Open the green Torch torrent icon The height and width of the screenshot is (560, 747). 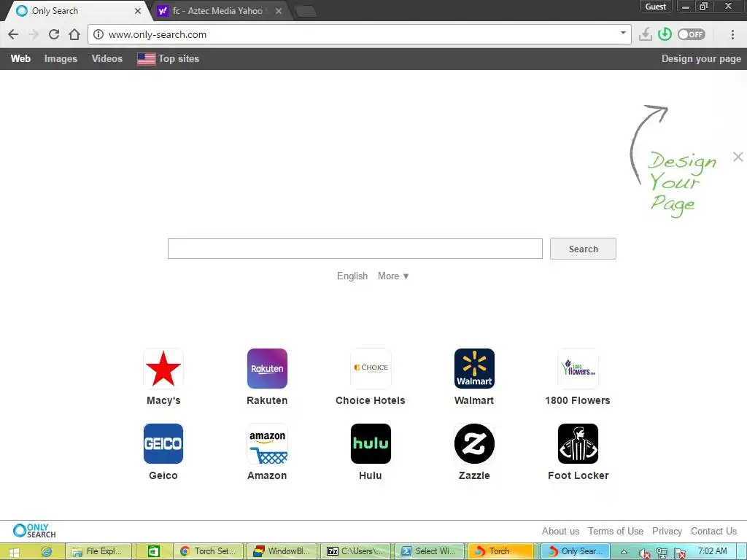[x=665, y=34]
